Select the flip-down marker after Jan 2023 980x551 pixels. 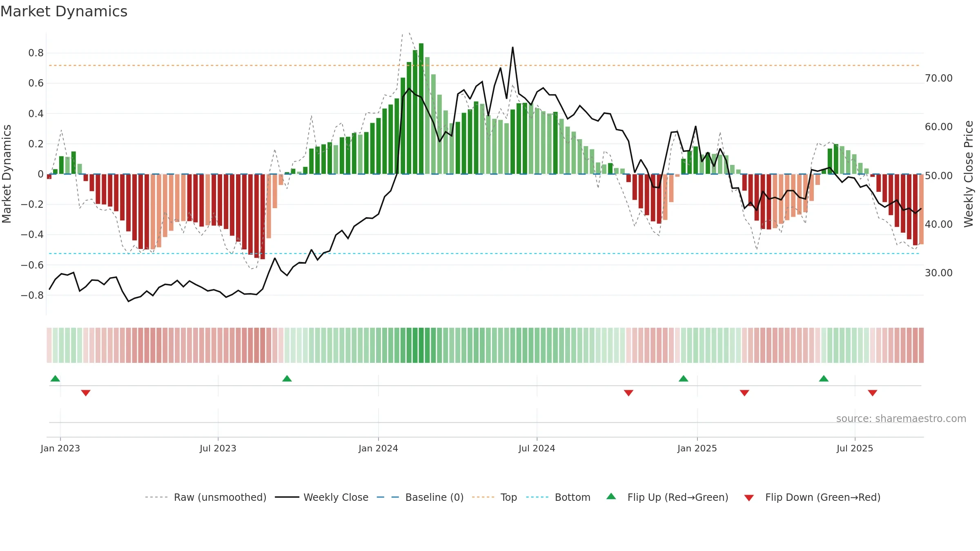86,393
